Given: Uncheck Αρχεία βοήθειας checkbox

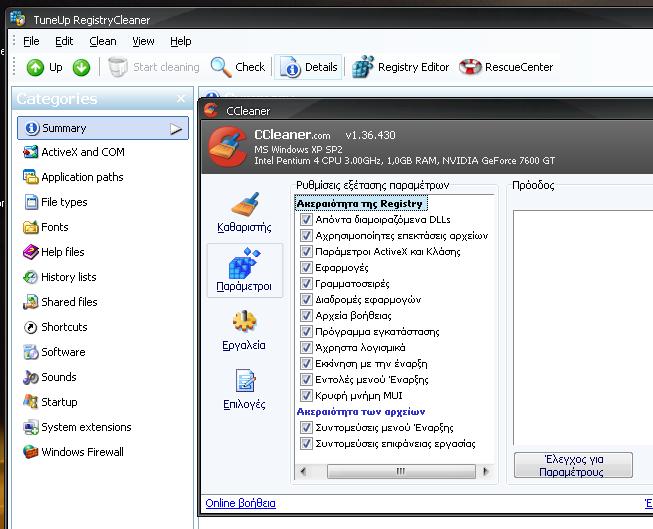Looking at the screenshot, I should [x=306, y=316].
